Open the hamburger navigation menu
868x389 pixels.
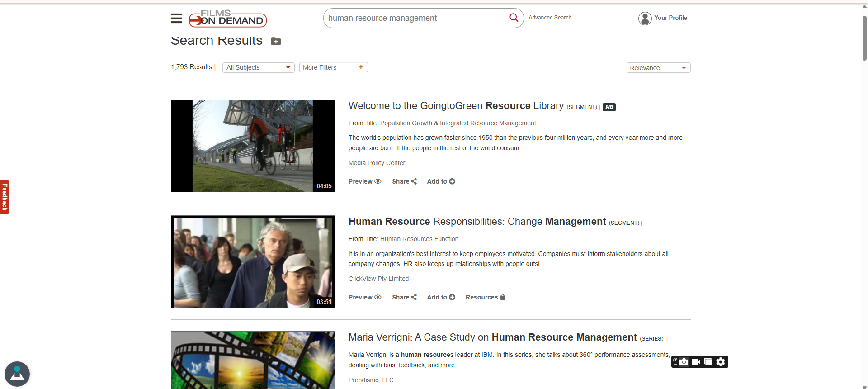click(x=176, y=18)
